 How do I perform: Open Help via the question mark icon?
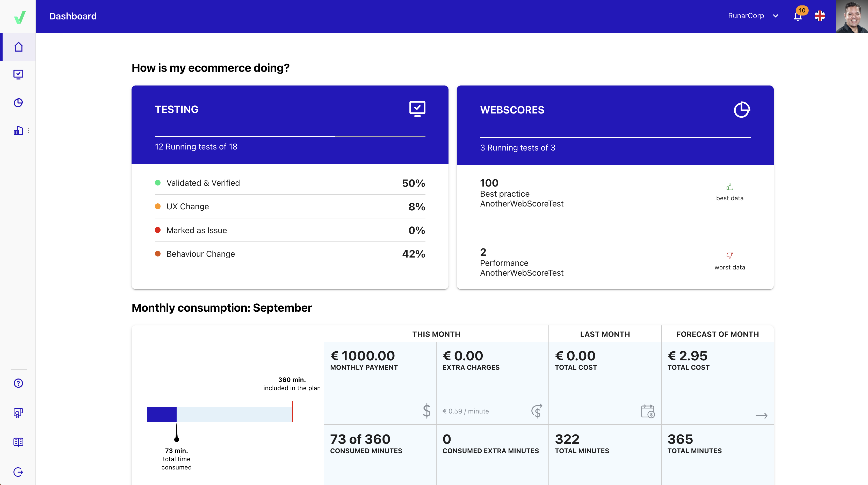[18, 383]
